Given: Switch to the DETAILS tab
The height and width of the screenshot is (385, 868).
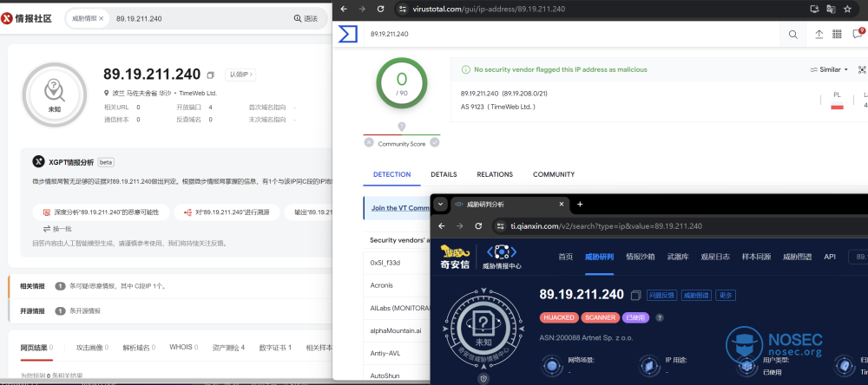Looking at the screenshot, I should pyautogui.click(x=444, y=174).
